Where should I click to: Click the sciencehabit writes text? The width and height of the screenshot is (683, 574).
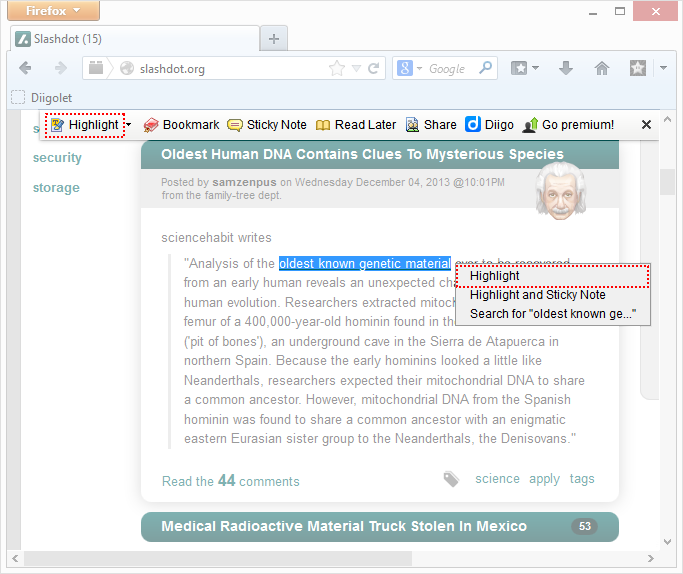point(216,237)
